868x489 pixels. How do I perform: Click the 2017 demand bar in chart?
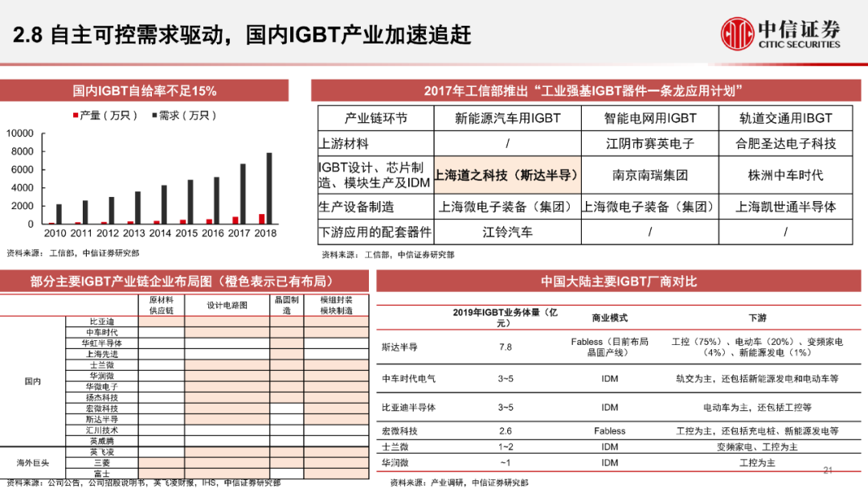point(243,194)
